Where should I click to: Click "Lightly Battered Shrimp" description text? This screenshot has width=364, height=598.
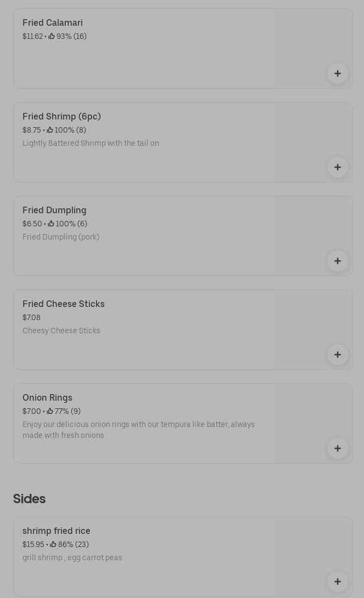click(90, 144)
